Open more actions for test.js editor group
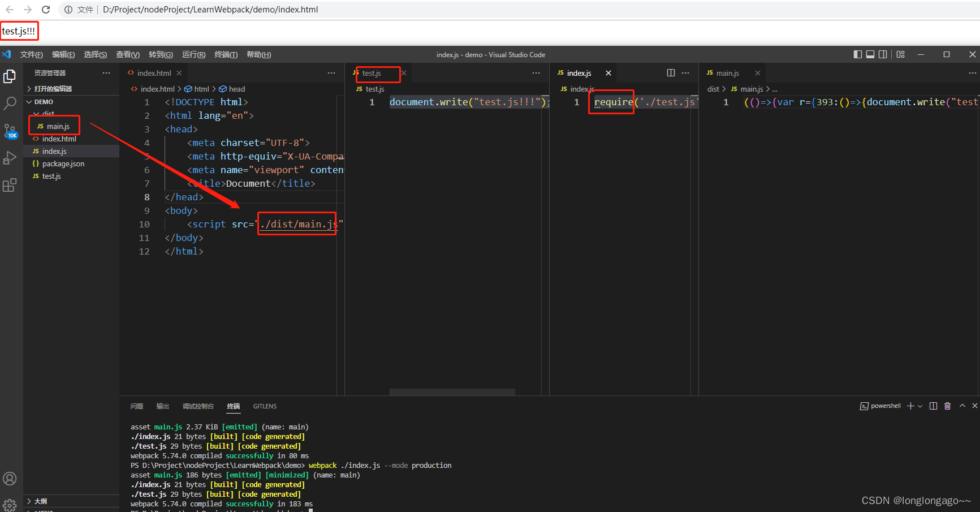The image size is (980, 512). [536, 73]
